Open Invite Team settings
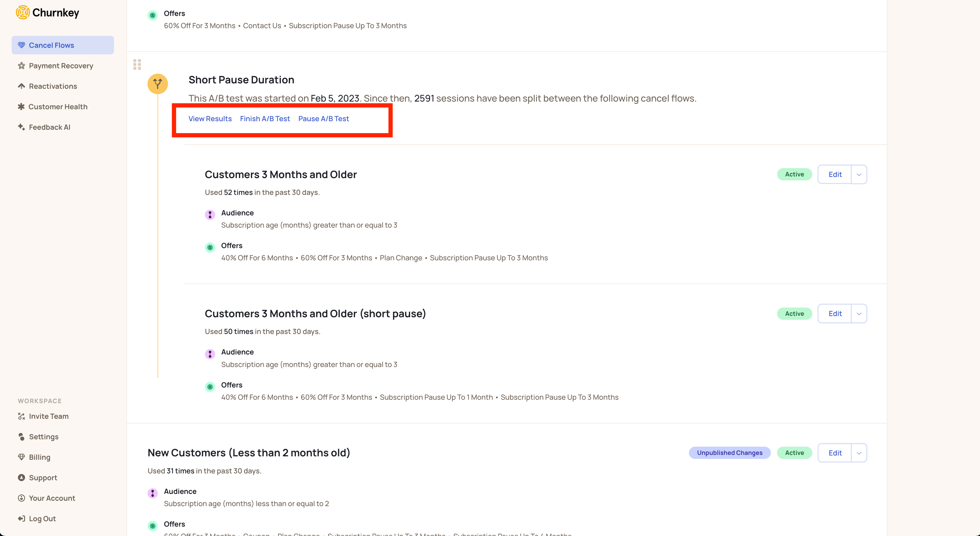This screenshot has height=536, width=980. (x=49, y=416)
